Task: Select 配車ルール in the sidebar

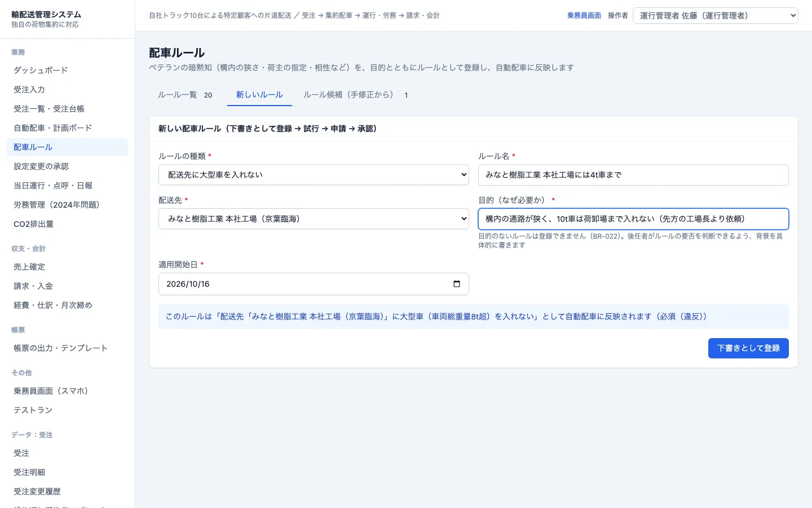Action: (x=67, y=147)
